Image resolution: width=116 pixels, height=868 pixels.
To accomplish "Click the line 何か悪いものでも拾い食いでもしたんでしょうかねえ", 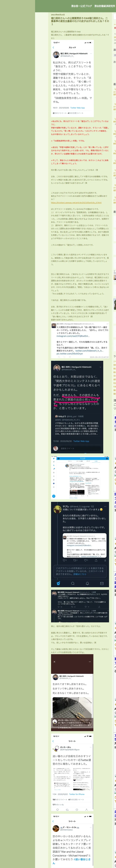I will 74,170.
